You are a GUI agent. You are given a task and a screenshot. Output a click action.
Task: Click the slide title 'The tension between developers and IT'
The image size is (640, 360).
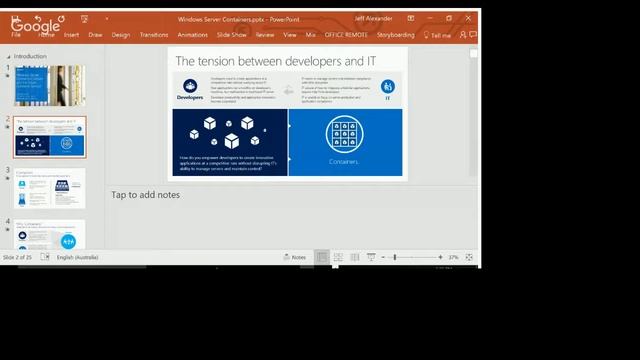click(x=276, y=61)
